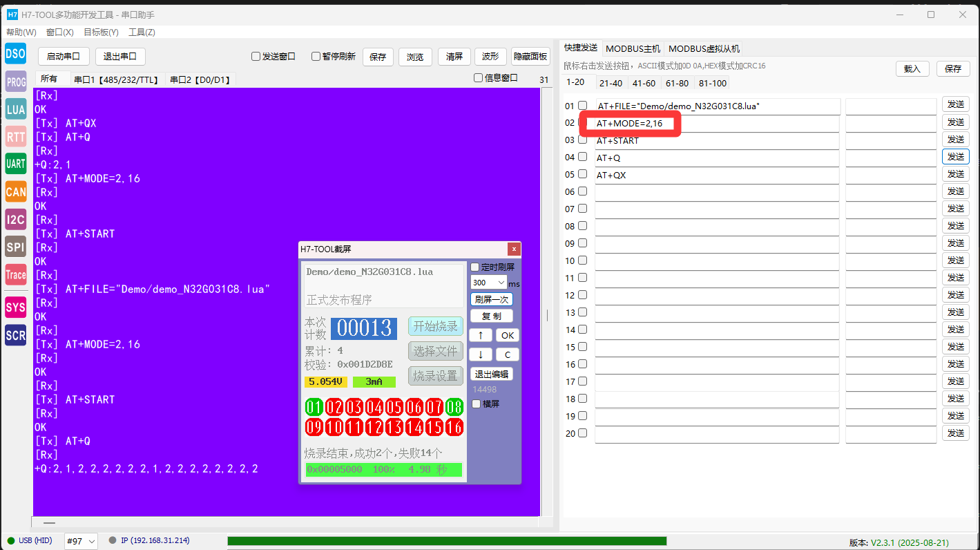
Task: Open the #97 device selector dropdown
Action: 81,541
